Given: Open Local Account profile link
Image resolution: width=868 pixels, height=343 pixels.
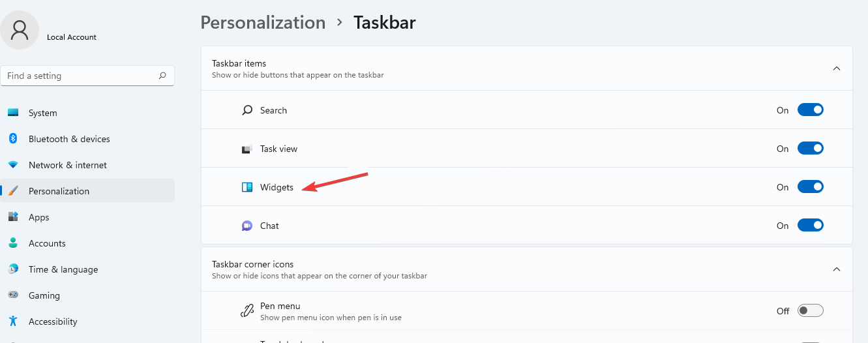Looking at the screenshot, I should click(72, 37).
